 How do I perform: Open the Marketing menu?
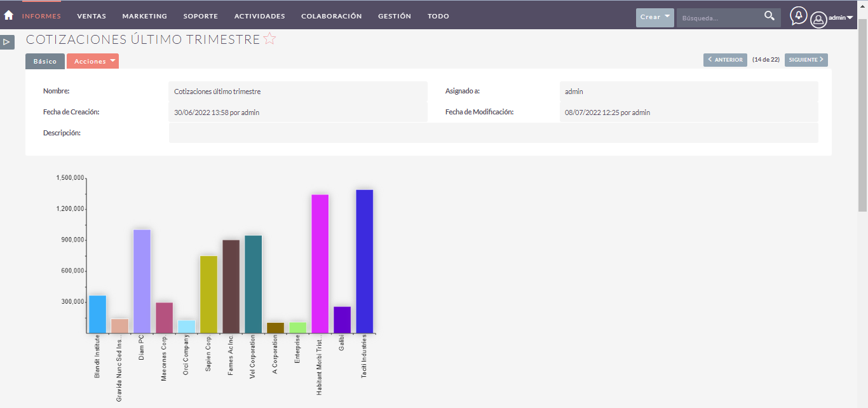[144, 16]
